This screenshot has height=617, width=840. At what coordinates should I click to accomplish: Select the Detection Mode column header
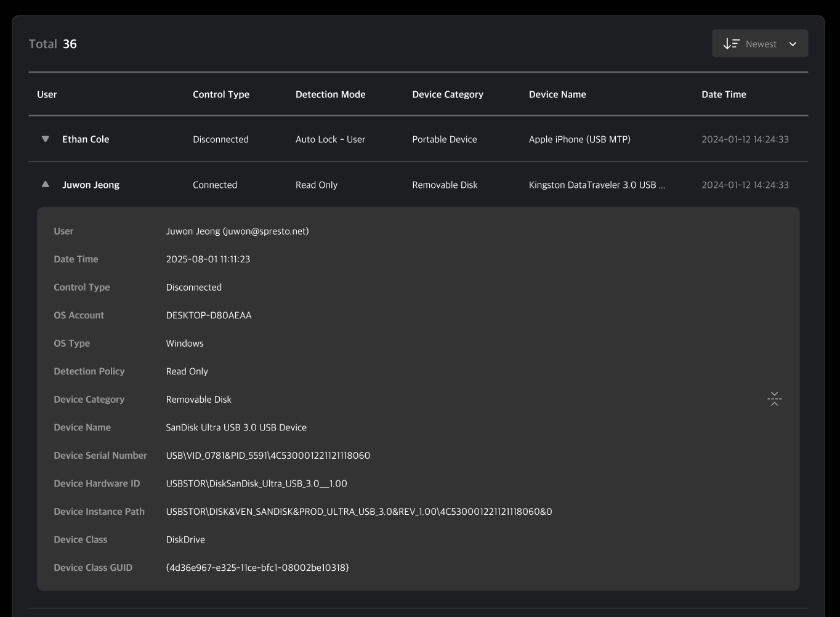click(330, 94)
